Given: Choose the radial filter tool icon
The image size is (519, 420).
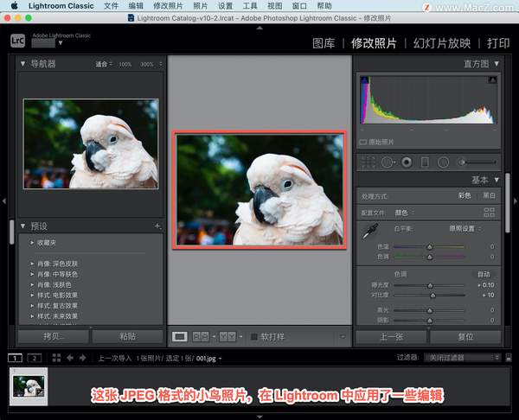Looking at the screenshot, I should click(x=443, y=162).
